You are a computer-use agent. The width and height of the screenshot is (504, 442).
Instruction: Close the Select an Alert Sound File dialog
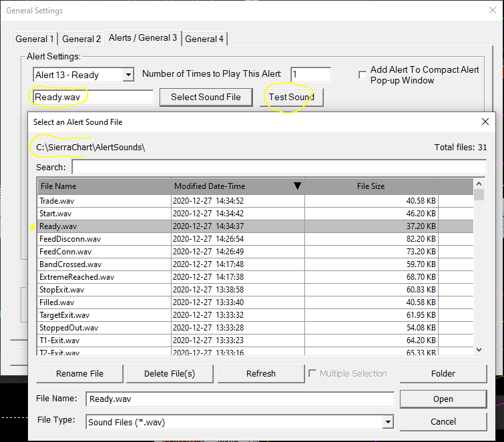pyautogui.click(x=485, y=122)
